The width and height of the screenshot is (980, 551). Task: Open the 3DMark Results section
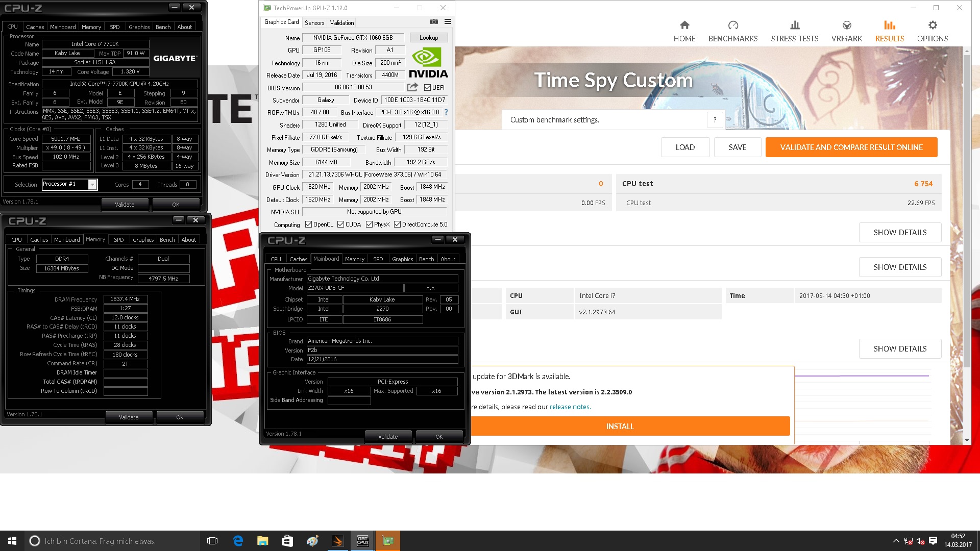890,31
